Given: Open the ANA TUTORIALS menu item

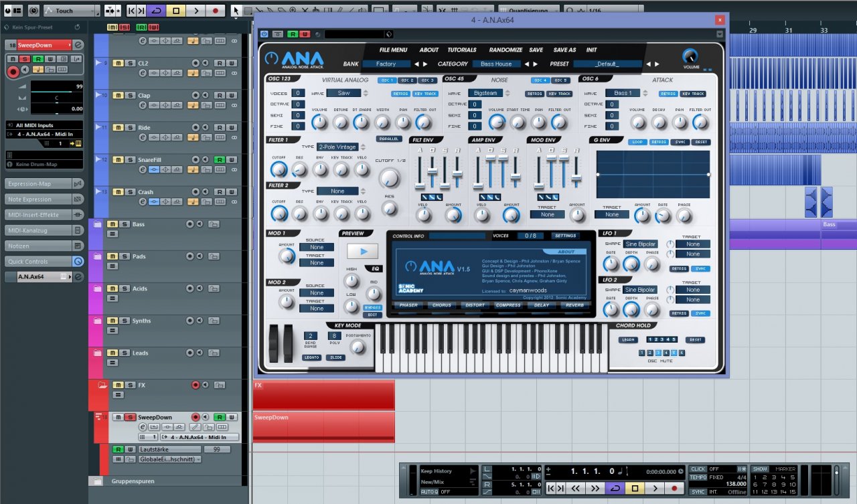Looking at the screenshot, I should [x=462, y=50].
